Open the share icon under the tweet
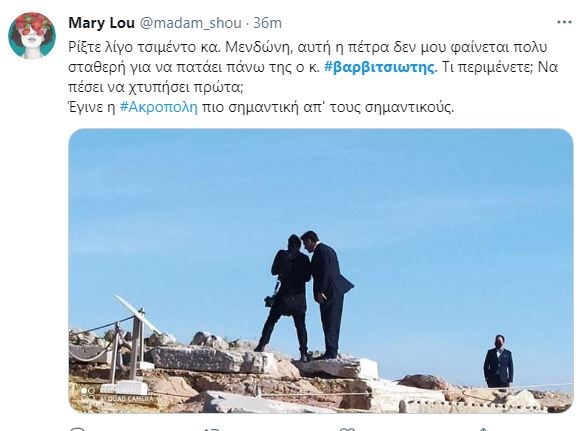This screenshot has width=588, height=431. [483, 429]
